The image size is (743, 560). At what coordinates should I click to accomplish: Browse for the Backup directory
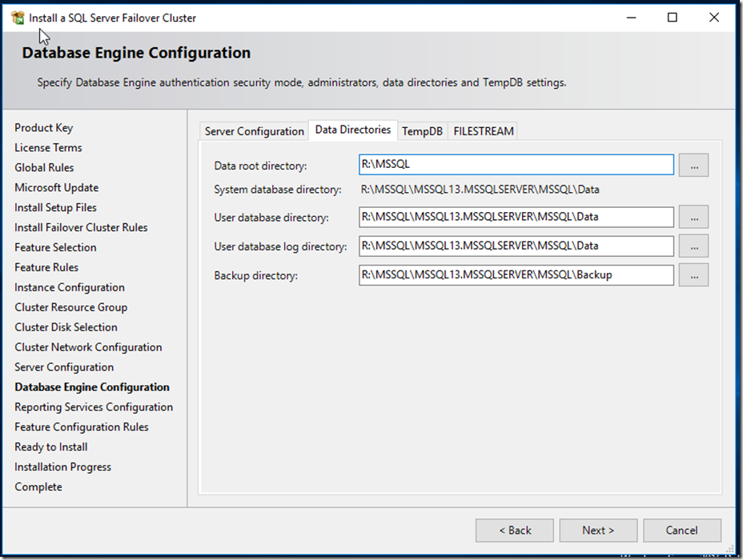pyautogui.click(x=693, y=275)
